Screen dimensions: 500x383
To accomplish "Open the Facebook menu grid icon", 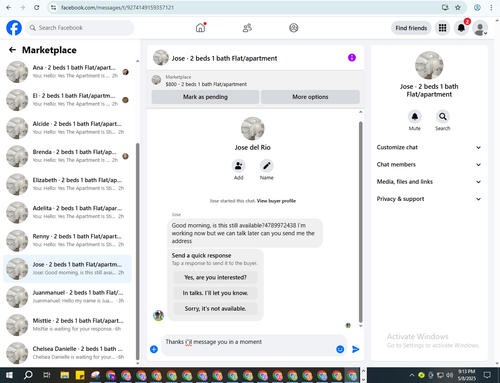I will tap(442, 28).
